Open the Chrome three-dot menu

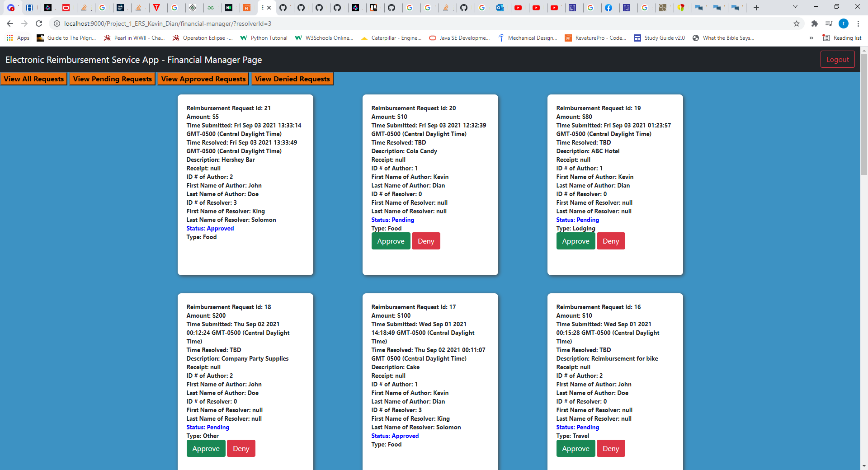coord(858,23)
